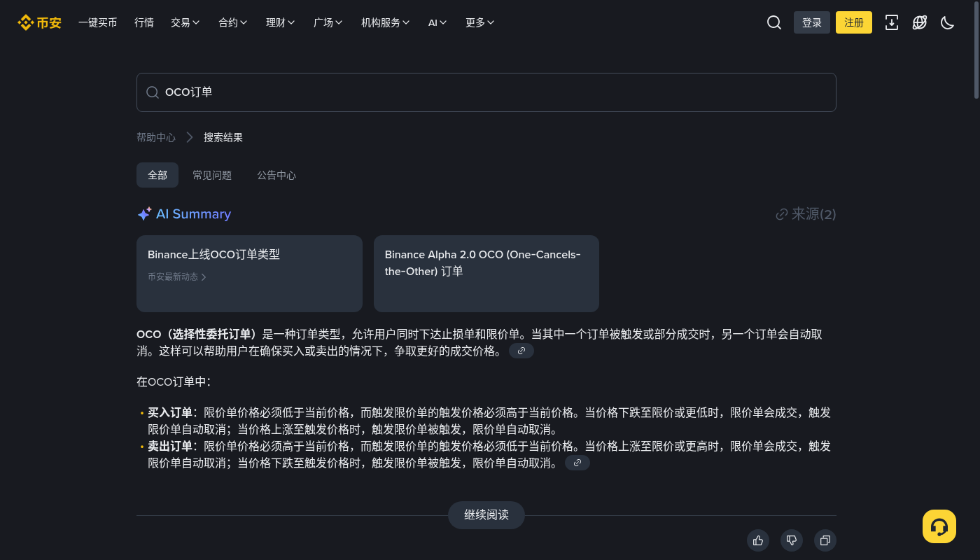Click the bold 买入订单 text
The width and height of the screenshot is (980, 560).
170,412
